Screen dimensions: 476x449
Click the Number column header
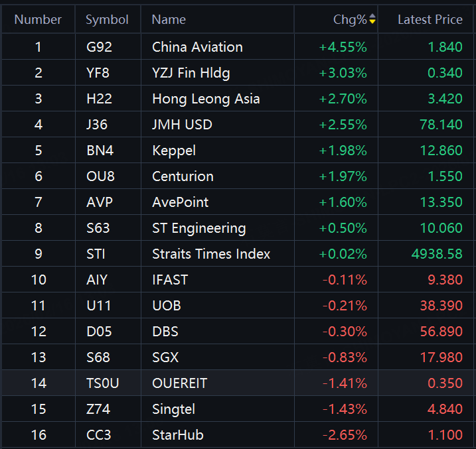[x=38, y=20]
